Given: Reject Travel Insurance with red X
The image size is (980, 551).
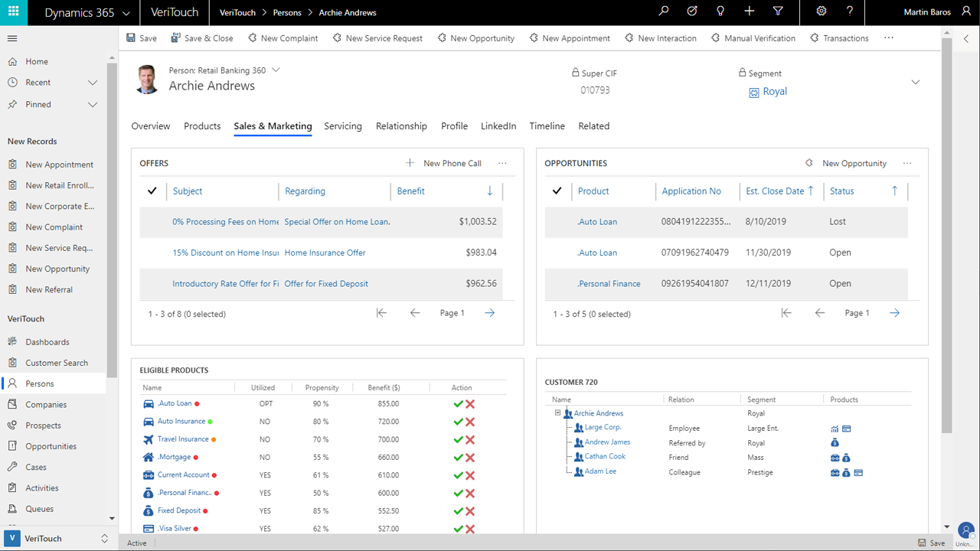Looking at the screenshot, I should tap(470, 440).
